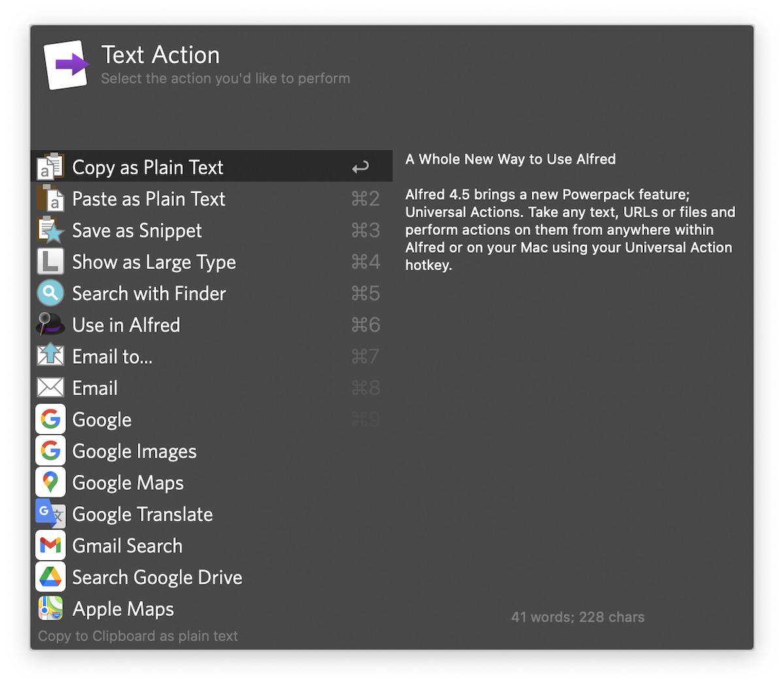Viewport: 784px width, 685px height.
Task: Choose the Email action row
Action: click(212, 387)
